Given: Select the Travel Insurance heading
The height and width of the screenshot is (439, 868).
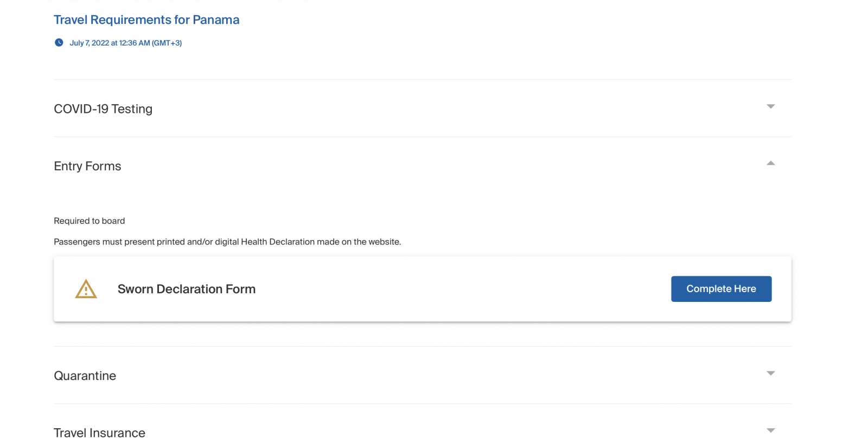Looking at the screenshot, I should coord(99,432).
